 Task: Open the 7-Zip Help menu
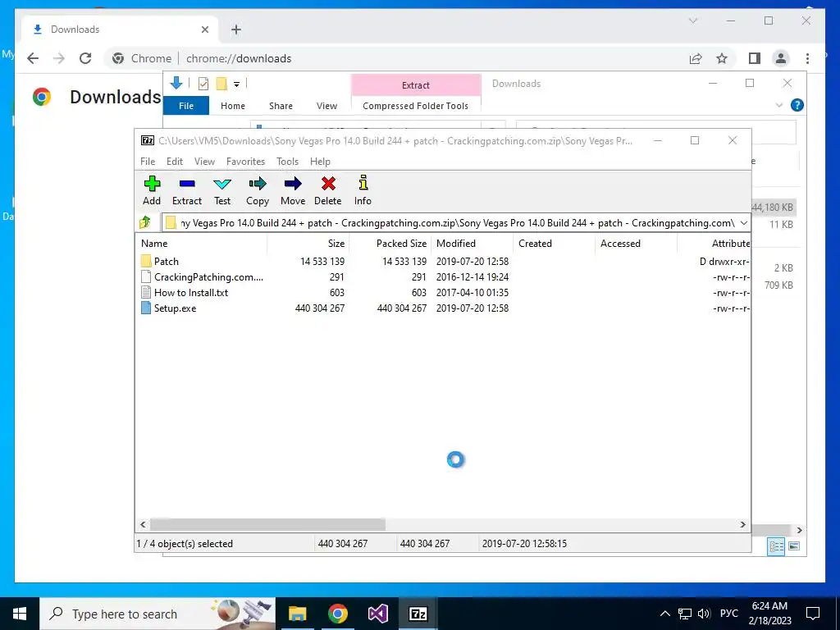coord(320,162)
